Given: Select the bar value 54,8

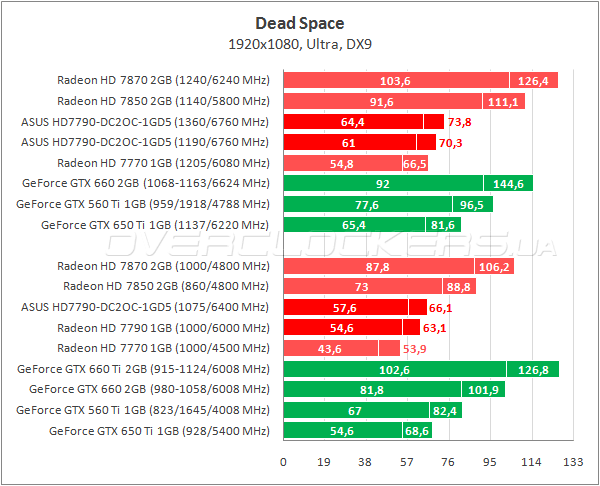Looking at the screenshot, I should click(342, 164).
